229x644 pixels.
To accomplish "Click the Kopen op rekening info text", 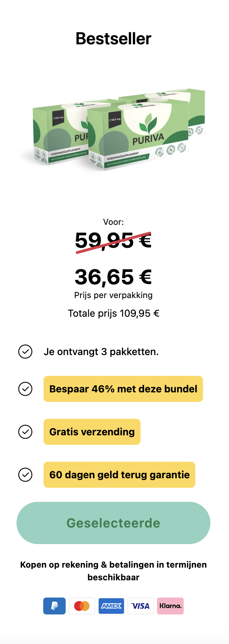I will (113, 571).
